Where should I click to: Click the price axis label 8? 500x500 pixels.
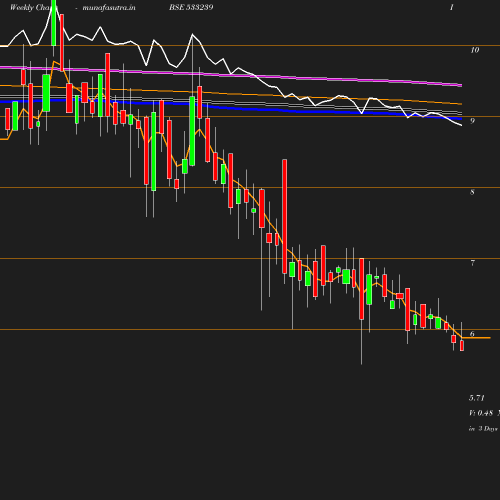coord(472,192)
